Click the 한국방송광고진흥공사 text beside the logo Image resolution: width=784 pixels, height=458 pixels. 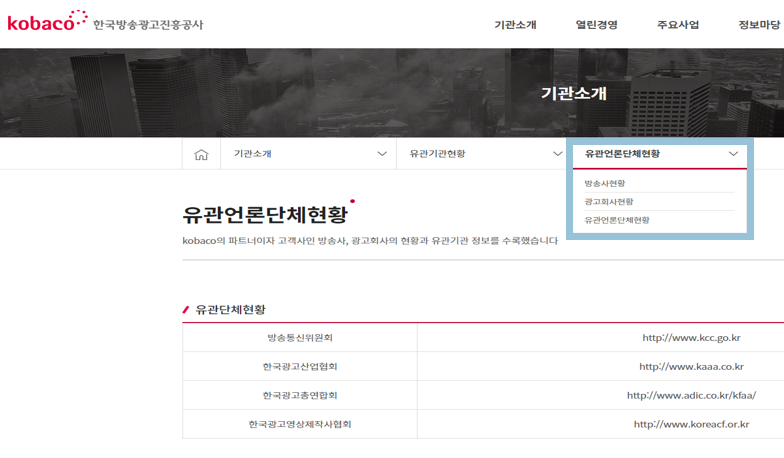148,24
